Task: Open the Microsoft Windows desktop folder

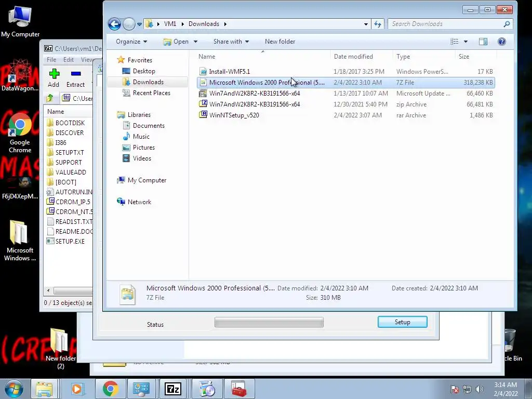Action: 20,241
